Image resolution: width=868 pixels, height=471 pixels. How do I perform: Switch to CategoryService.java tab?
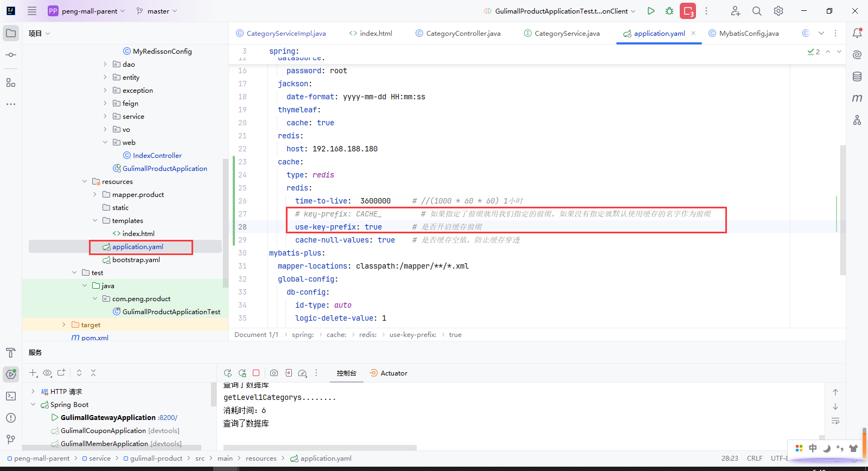562,33
